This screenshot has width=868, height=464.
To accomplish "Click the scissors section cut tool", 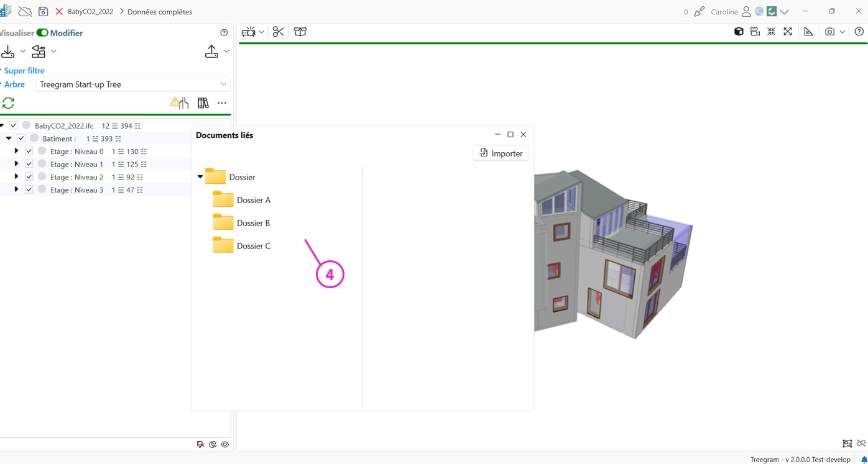I will 278,32.
